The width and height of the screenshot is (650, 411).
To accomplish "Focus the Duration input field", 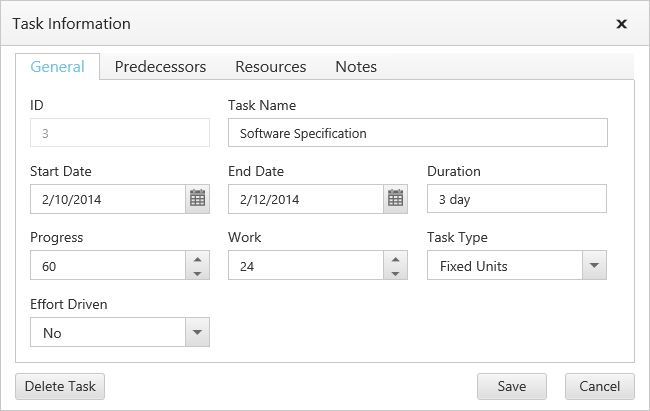I will pyautogui.click(x=516, y=199).
